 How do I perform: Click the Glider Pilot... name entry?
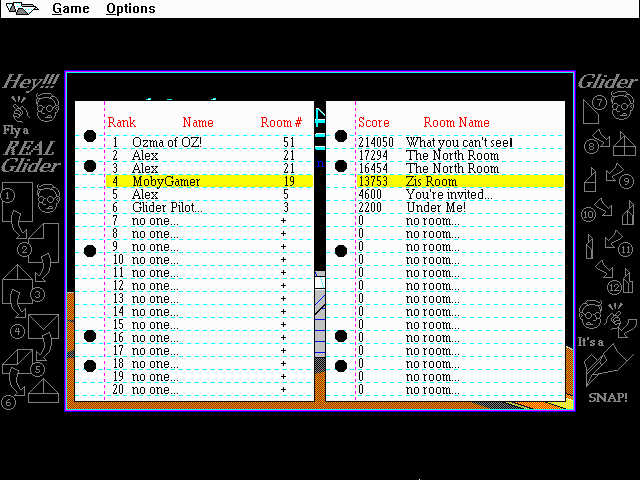click(167, 207)
